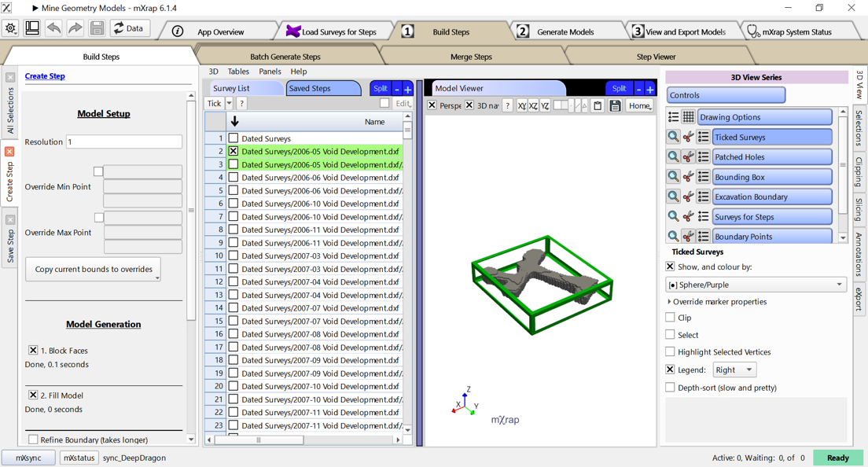The width and height of the screenshot is (868, 467).
Task: Tick checkbox for 2006-06 Void Development.dxf row 4
Action: pyautogui.click(x=234, y=178)
